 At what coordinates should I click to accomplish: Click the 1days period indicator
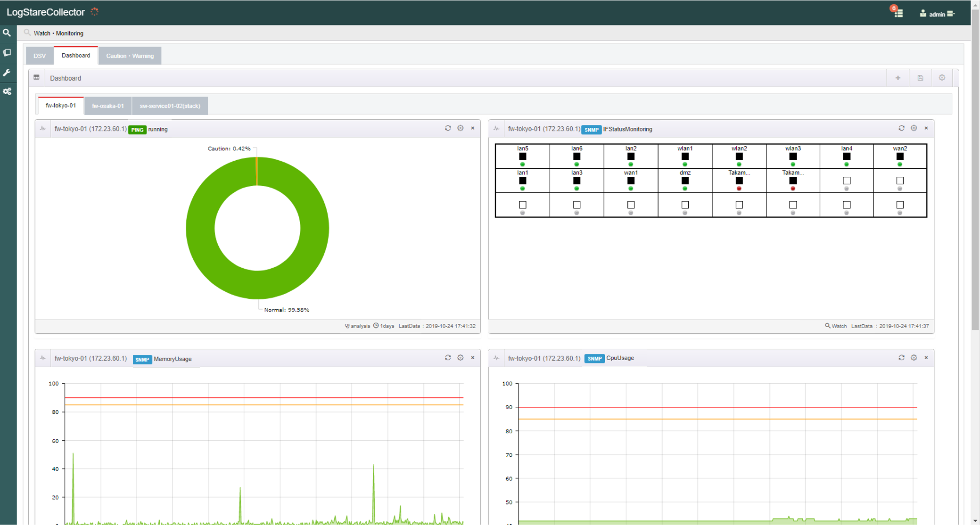tap(384, 326)
